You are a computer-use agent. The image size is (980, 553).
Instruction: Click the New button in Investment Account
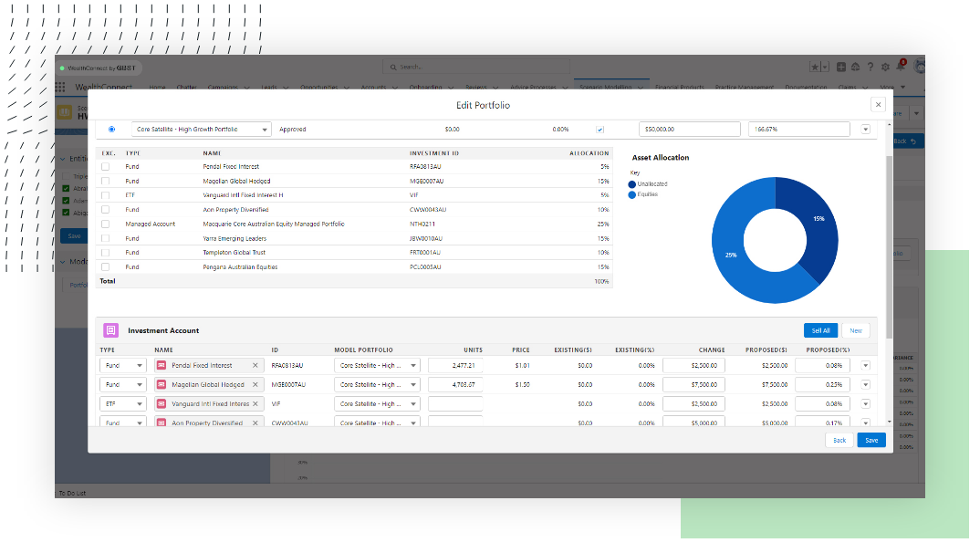pos(856,330)
